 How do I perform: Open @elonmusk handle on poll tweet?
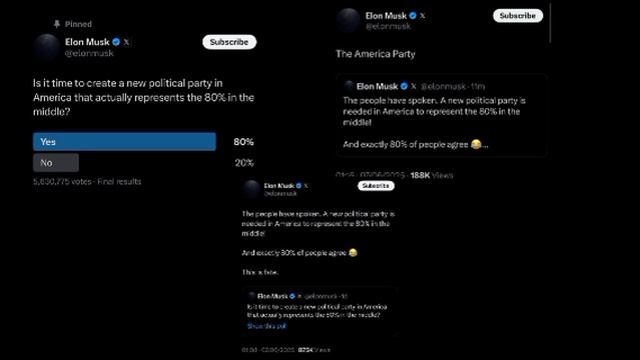pyautogui.click(x=89, y=53)
